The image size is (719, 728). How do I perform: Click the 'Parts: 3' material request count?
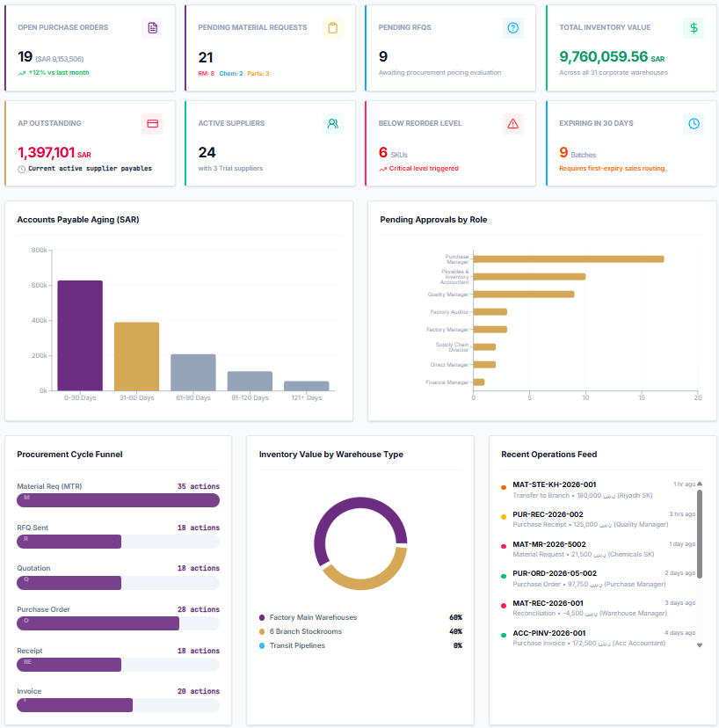click(258, 73)
